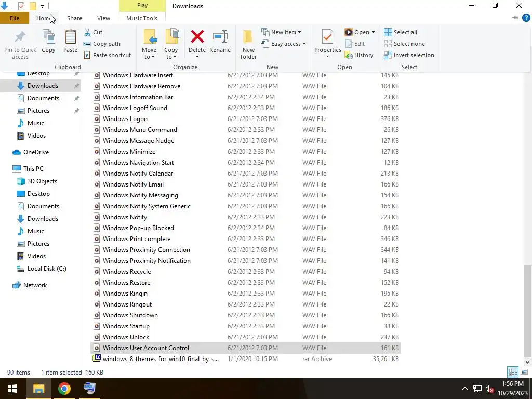Image resolution: width=532 pixels, height=399 pixels.
Task: Open the Customize Quick Access Toolbar arrow
Action: click(42, 6)
